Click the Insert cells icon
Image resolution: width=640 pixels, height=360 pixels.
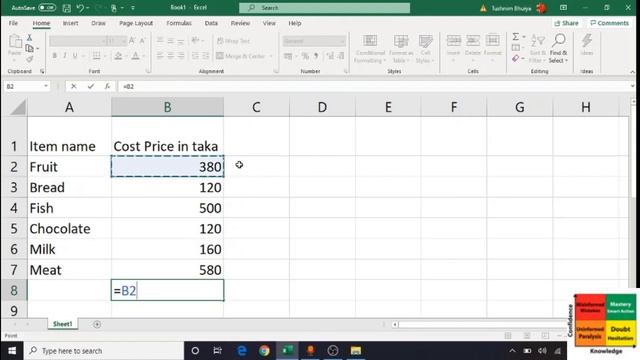click(453, 41)
